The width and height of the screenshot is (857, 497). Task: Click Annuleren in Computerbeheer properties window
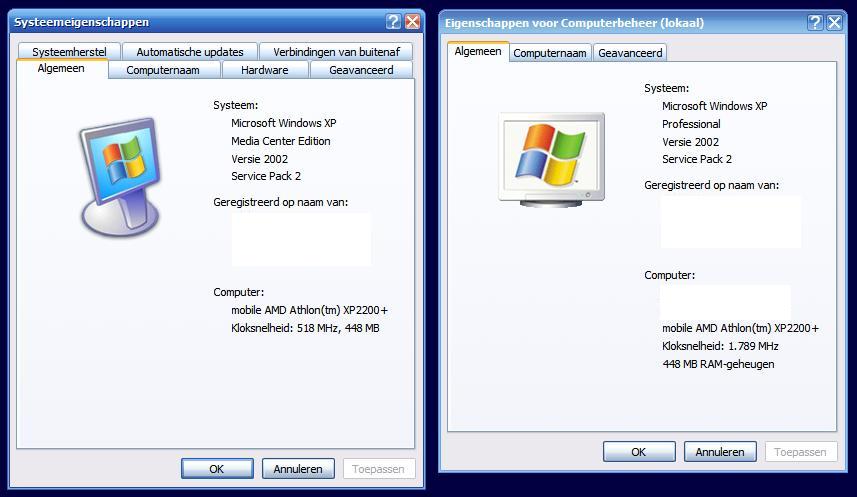coord(720,452)
